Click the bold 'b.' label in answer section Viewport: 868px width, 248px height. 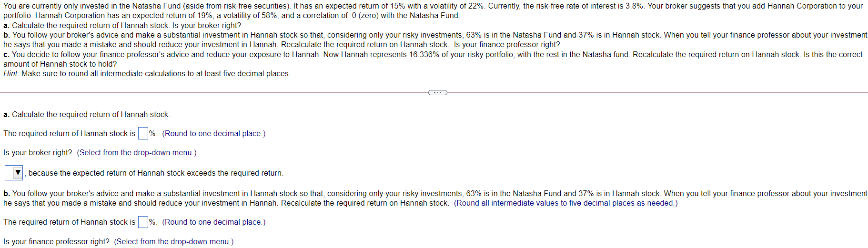coord(7,194)
